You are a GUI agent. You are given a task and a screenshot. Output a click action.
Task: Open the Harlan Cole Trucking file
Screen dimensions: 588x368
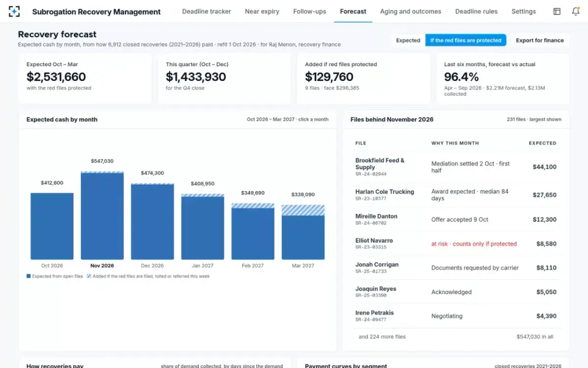[456, 195]
